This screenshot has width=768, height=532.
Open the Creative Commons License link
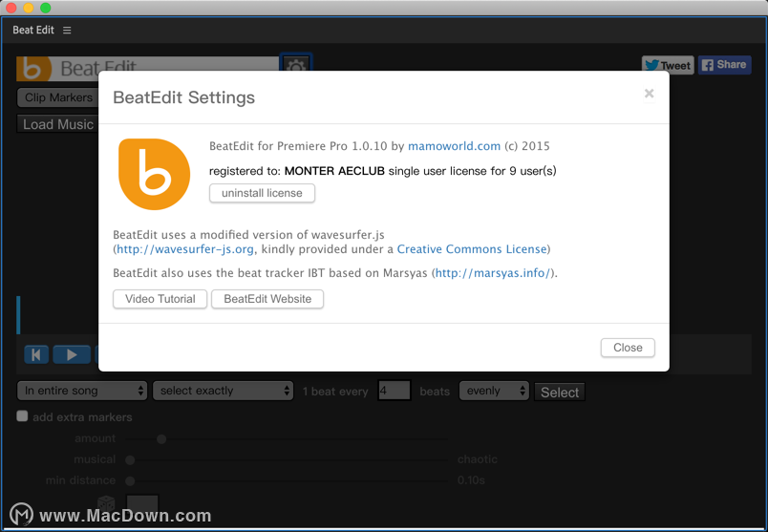click(x=472, y=249)
